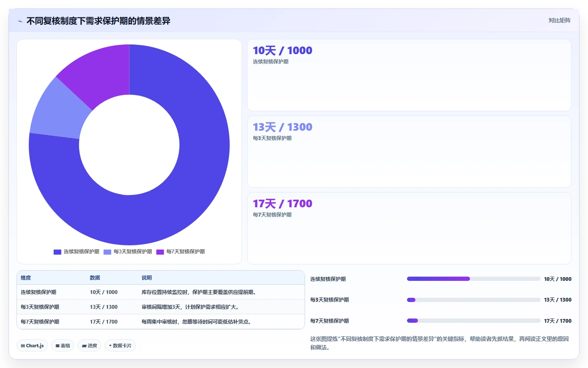
Task: Select table cell 每3天复核保护期
Action: [x=40, y=307]
